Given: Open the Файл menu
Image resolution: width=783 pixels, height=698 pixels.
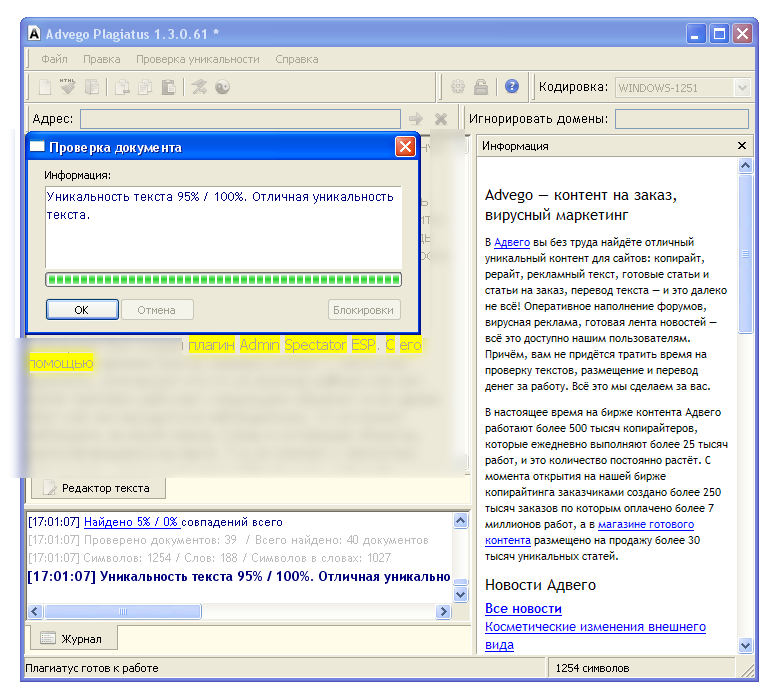Looking at the screenshot, I should [54, 59].
